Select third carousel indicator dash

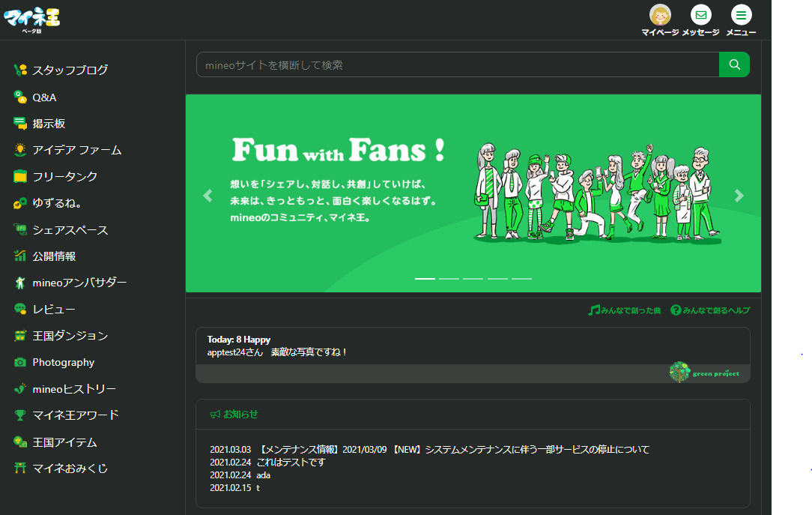(x=473, y=279)
